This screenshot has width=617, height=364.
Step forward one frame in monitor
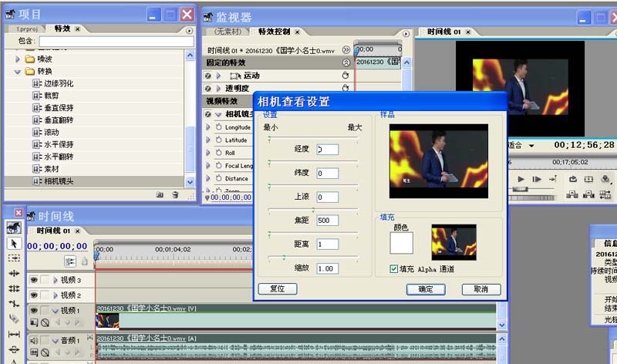[x=537, y=179]
